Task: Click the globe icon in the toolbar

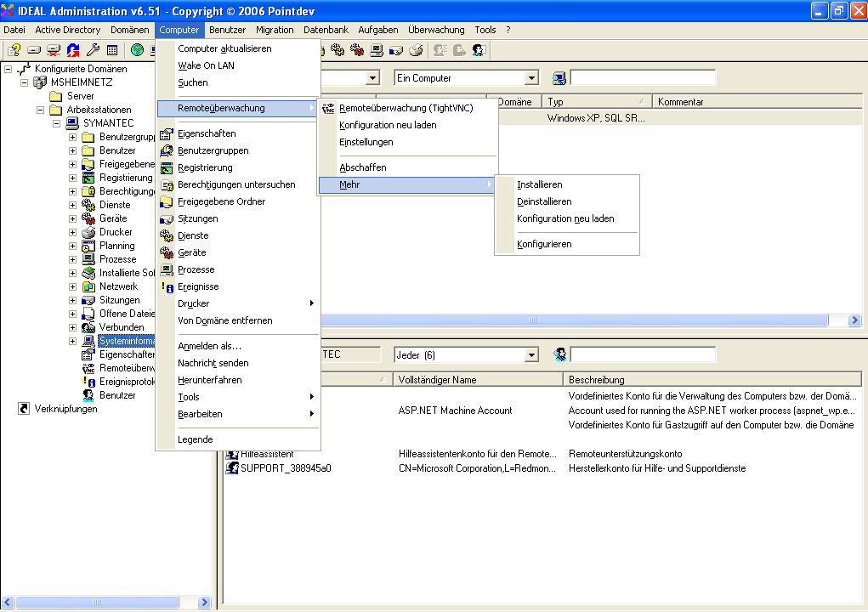Action: [x=136, y=50]
